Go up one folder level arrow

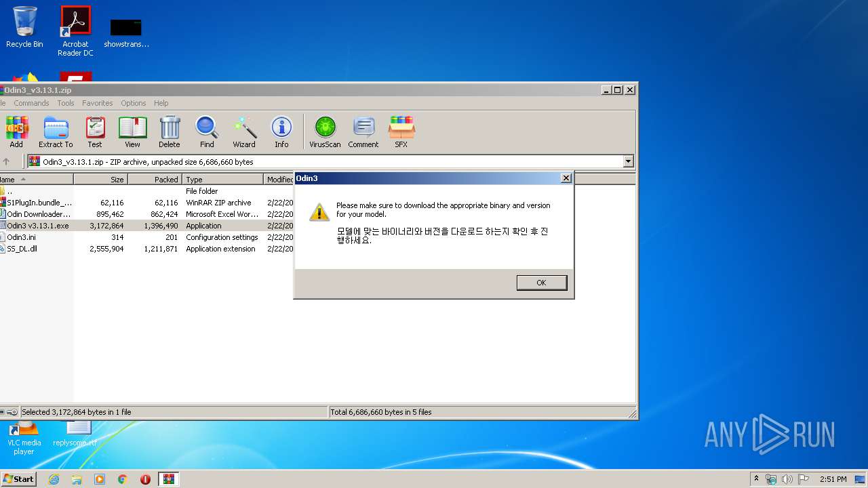(x=7, y=161)
